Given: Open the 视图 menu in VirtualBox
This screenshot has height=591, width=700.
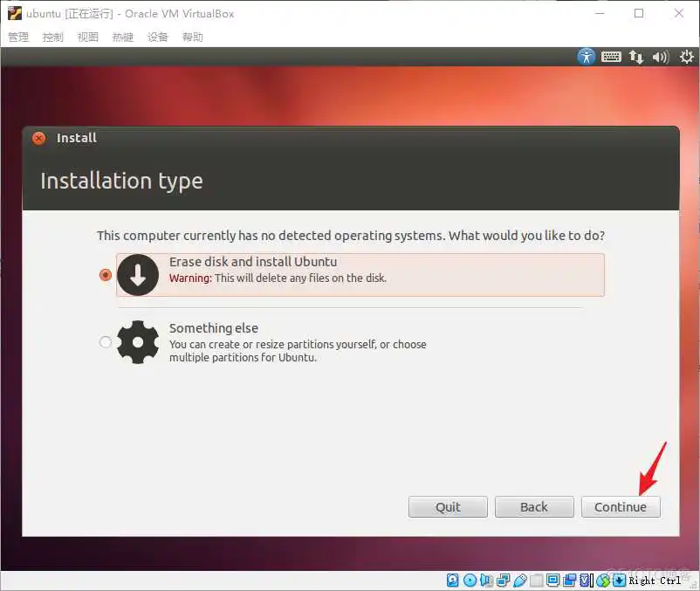Looking at the screenshot, I should [x=87, y=37].
